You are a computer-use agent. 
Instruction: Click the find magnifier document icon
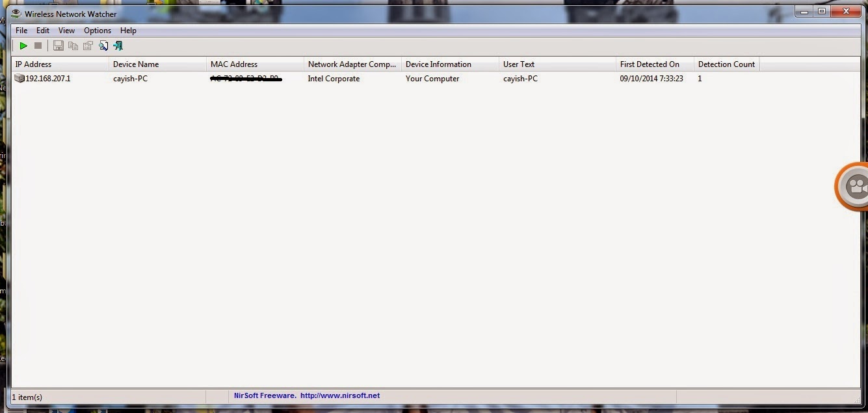point(103,46)
